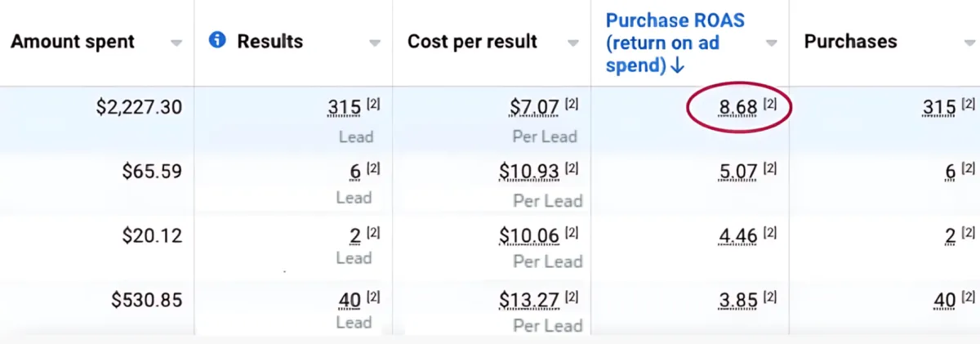
Task: Click the 4.46 ROAS value
Action: point(737,236)
